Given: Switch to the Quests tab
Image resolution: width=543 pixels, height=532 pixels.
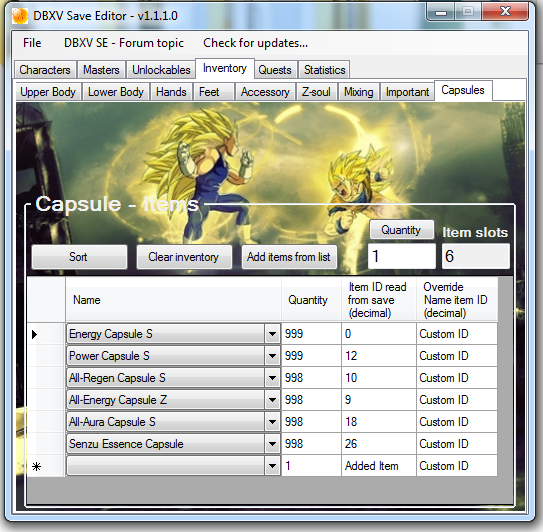Looking at the screenshot, I should pos(275,70).
